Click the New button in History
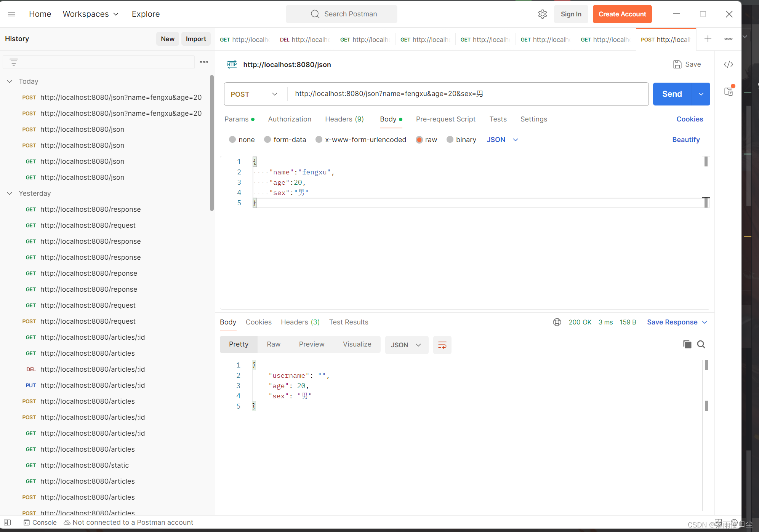This screenshot has height=532, width=759. (x=168, y=39)
